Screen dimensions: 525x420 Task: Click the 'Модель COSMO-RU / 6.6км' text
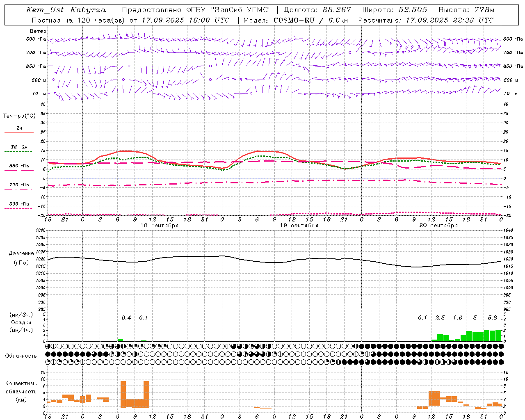click(x=296, y=20)
